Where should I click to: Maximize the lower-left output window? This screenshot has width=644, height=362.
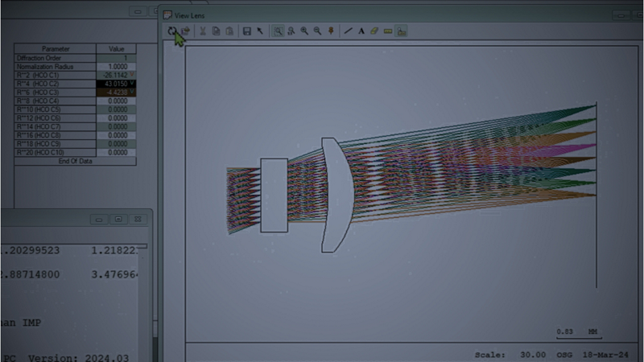click(x=118, y=220)
